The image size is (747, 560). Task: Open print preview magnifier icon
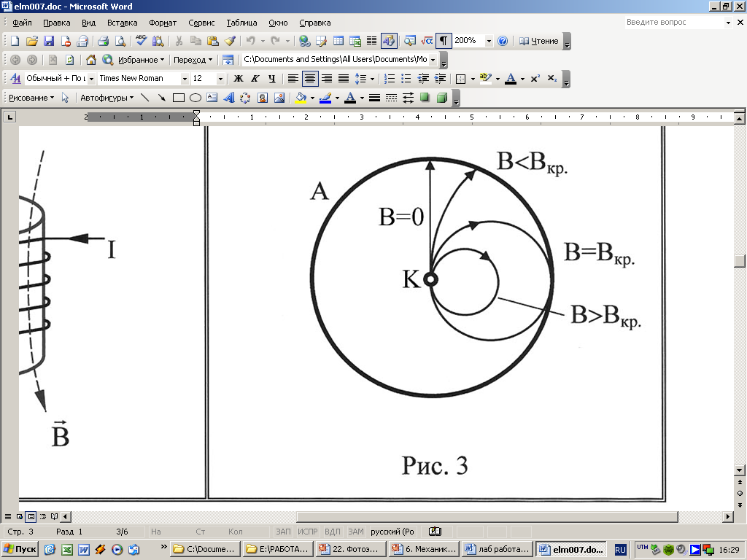pos(120,41)
